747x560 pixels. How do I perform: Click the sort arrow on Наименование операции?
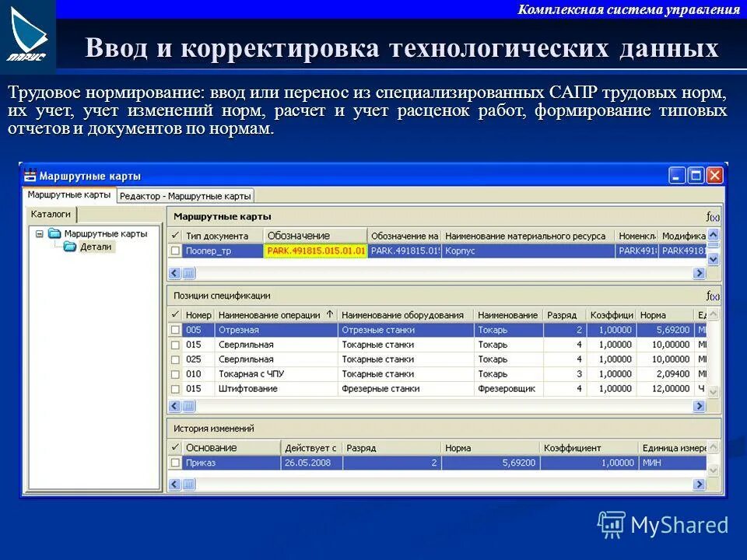click(x=330, y=314)
